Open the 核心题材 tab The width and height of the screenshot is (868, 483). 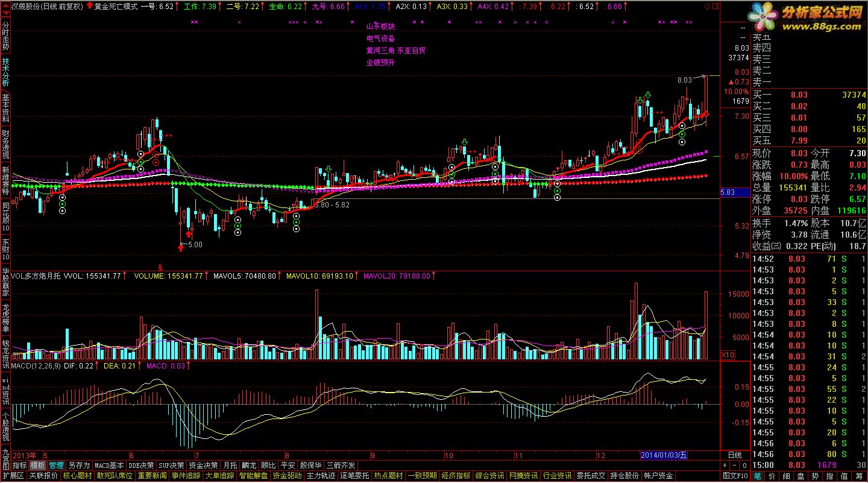77,476
